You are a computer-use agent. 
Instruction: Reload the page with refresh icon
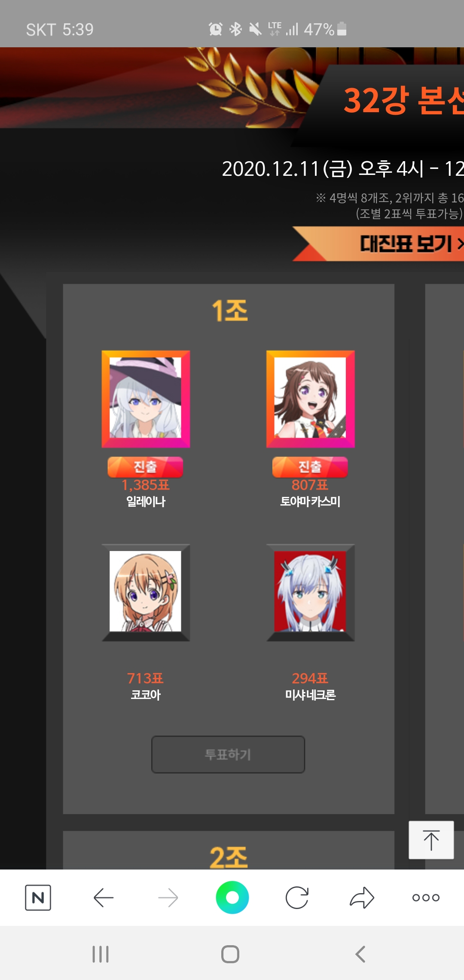(x=297, y=897)
